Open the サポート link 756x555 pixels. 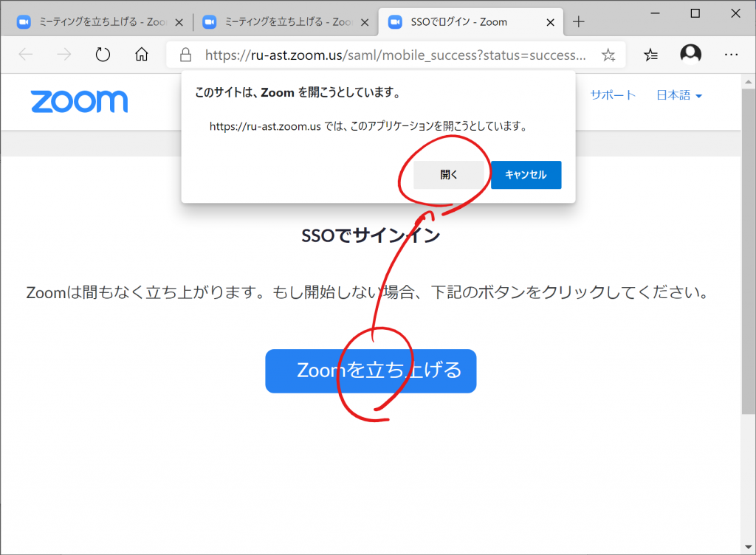point(613,95)
